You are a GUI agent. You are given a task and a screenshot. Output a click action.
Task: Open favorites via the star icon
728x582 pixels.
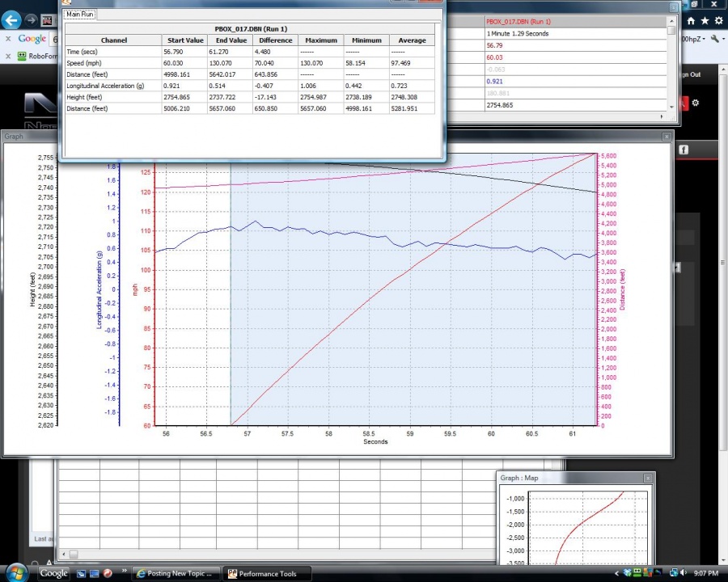(705, 20)
